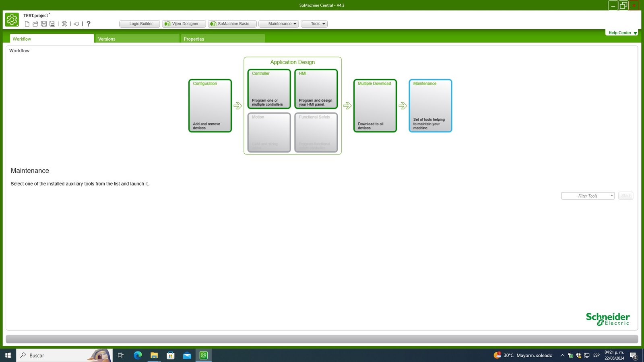
Task: Launch SoMachine Basic
Action: coord(232,24)
